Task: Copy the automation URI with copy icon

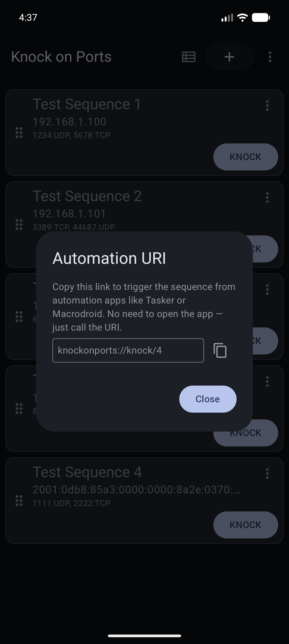Action: click(220, 350)
